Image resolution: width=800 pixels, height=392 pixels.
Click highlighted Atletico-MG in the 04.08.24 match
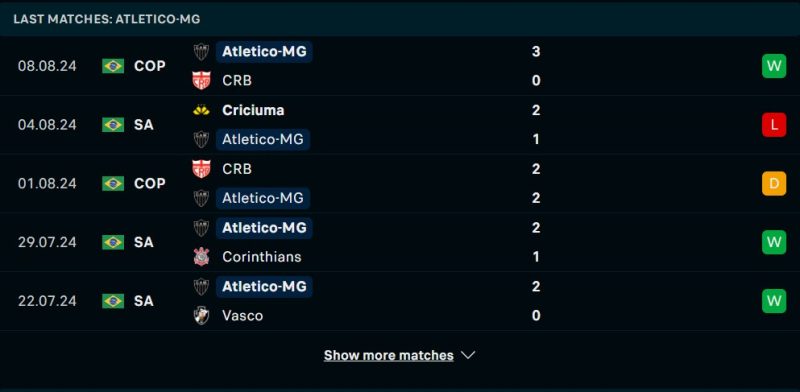pyautogui.click(x=263, y=139)
